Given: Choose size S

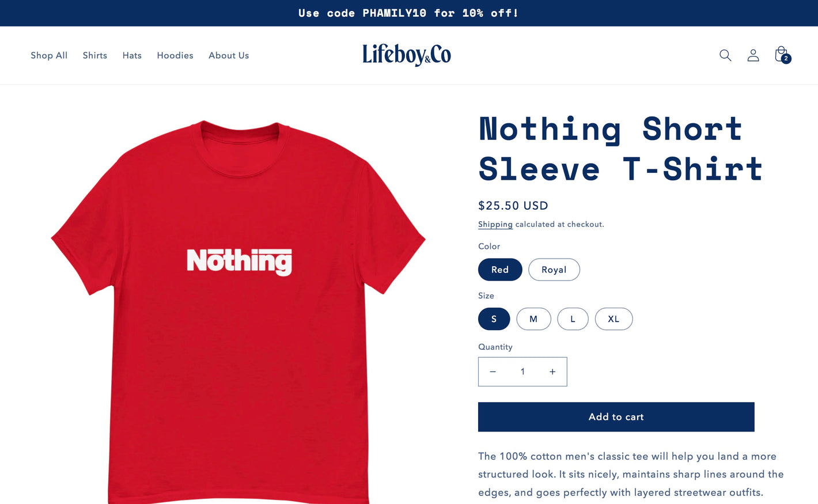Looking at the screenshot, I should tap(494, 319).
